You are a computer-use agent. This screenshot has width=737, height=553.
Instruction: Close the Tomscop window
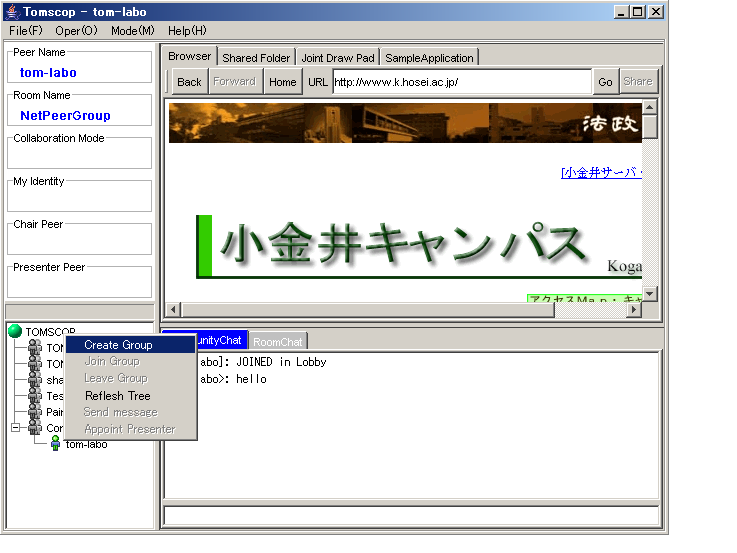tap(656, 12)
